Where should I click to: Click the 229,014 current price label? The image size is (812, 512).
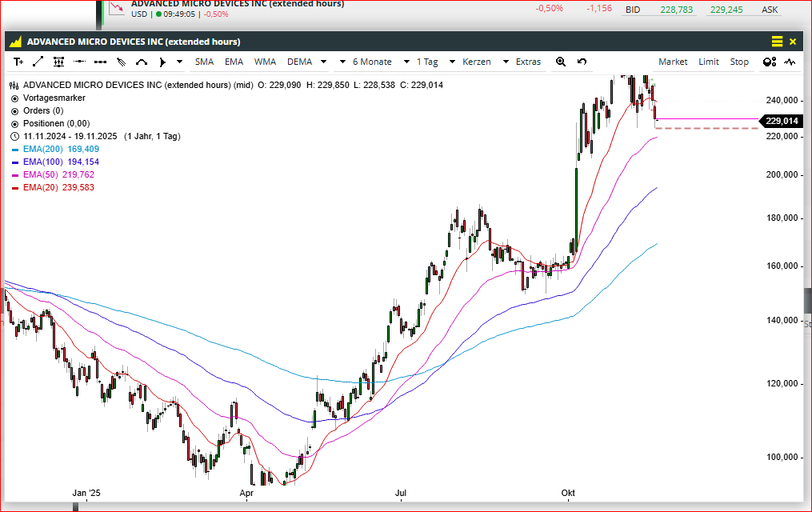[781, 121]
